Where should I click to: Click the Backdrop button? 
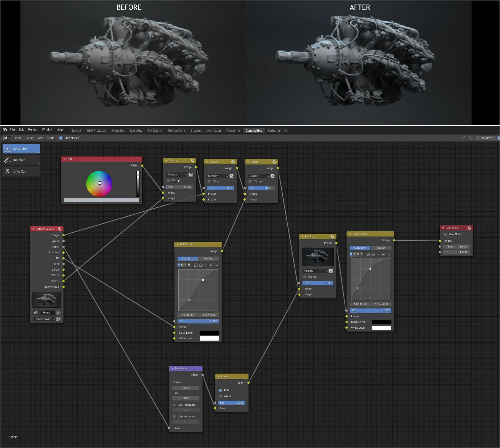click(486, 138)
